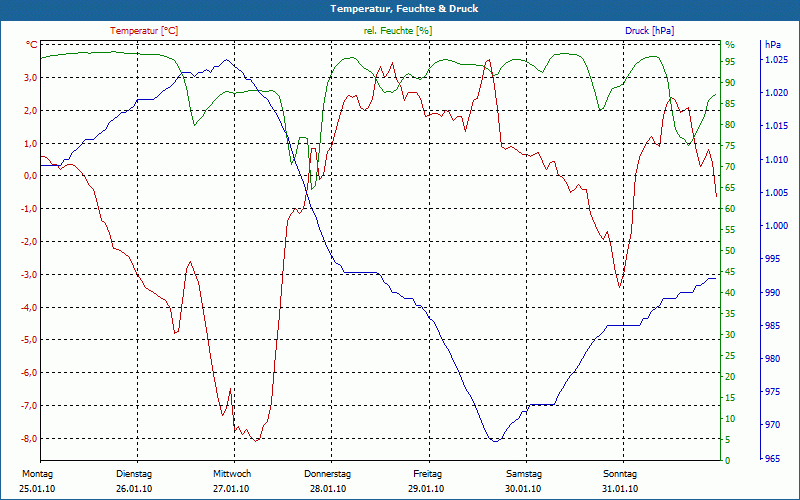This screenshot has width=800, height=500.
Task: Click the 'Dienstag' day label
Action: pyautogui.click(x=134, y=474)
